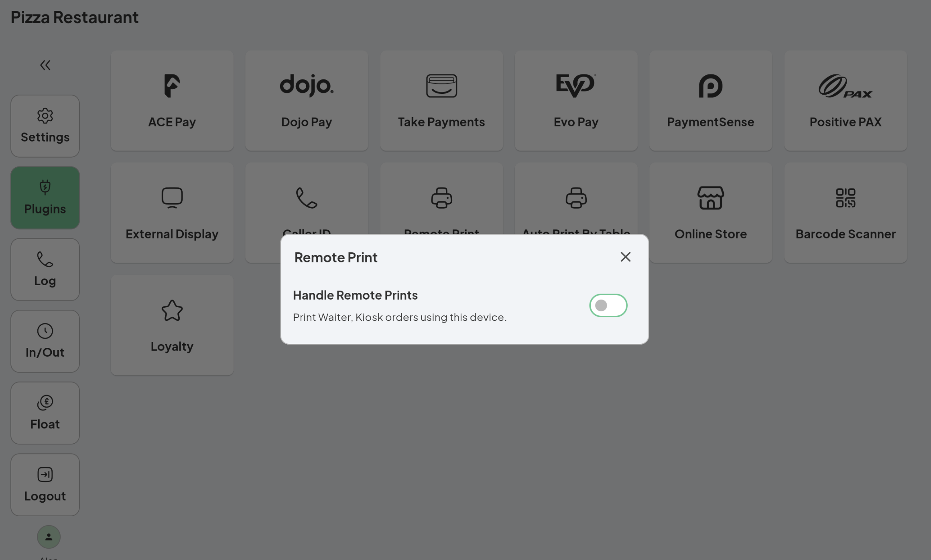Click the Remote Print dialog heading

click(x=336, y=258)
